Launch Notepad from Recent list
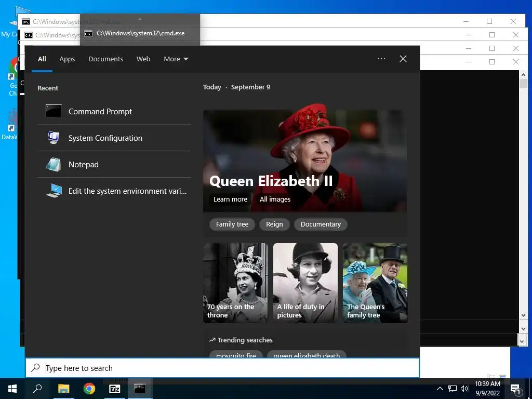This screenshot has height=399, width=532. click(x=114, y=164)
